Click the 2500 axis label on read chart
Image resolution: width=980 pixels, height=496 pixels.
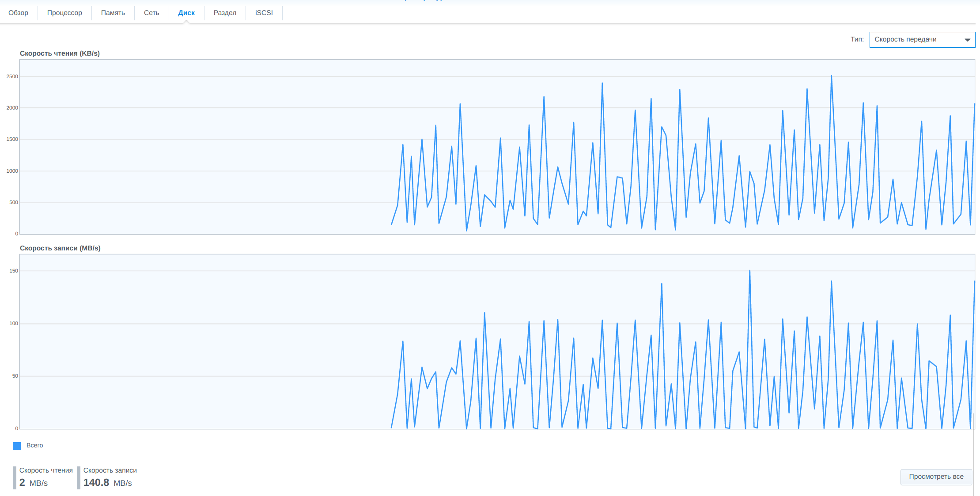12,76
